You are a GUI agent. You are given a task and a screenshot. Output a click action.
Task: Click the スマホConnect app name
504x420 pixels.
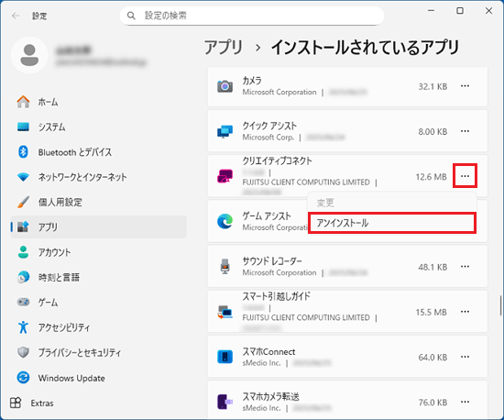(x=268, y=352)
